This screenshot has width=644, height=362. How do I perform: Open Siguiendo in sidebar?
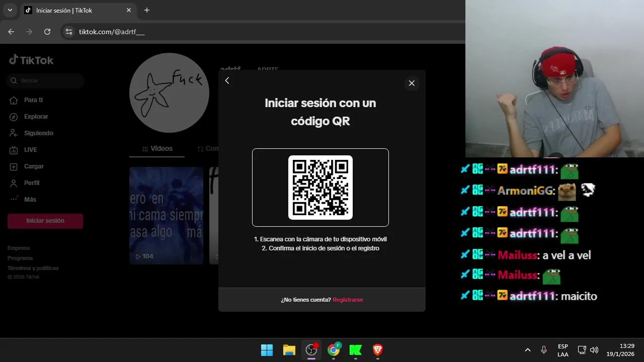pos(38,133)
